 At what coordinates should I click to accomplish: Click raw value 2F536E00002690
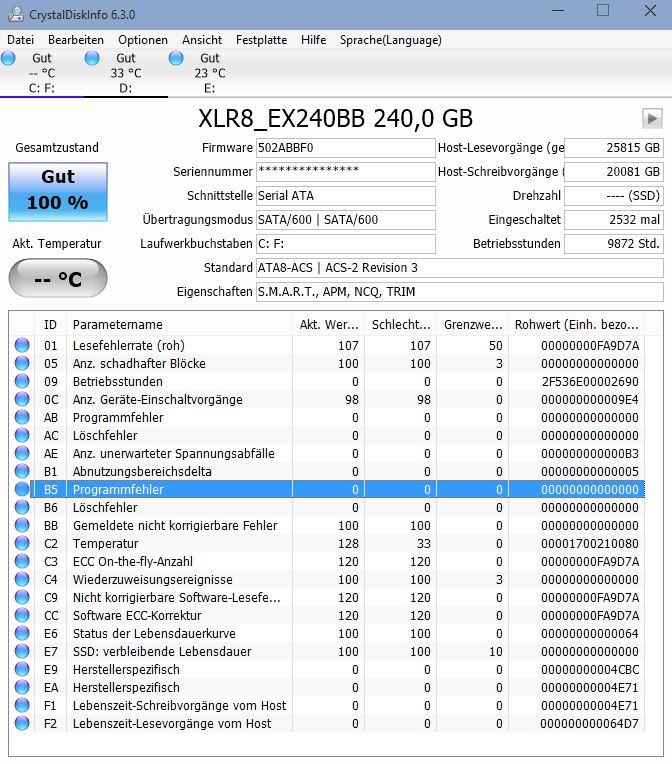(590, 381)
